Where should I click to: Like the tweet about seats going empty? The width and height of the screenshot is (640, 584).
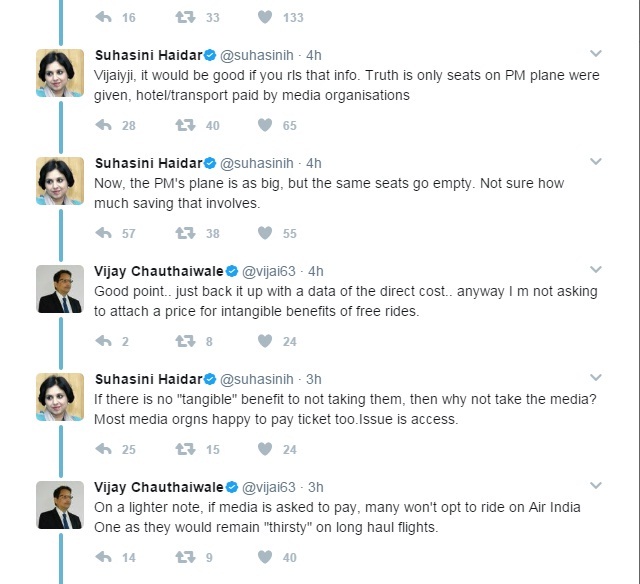265,233
